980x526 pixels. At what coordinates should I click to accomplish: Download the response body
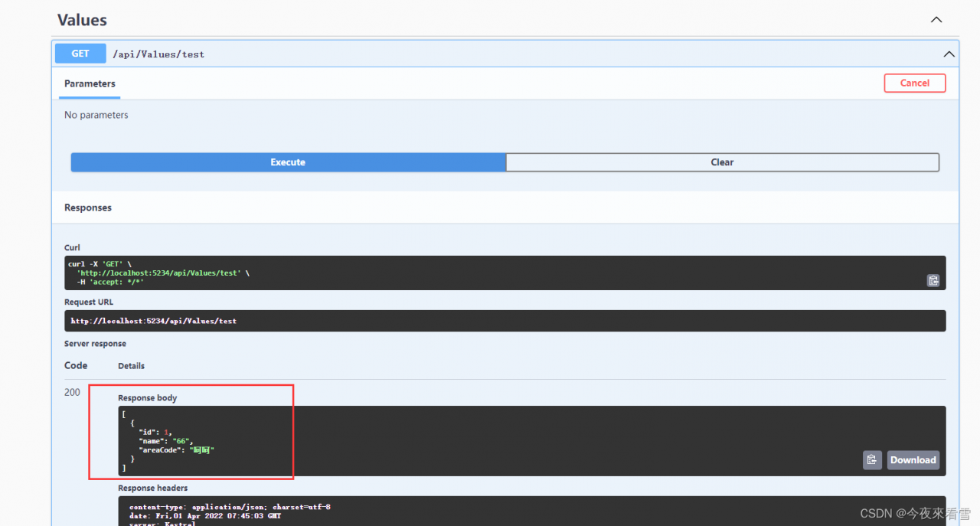tap(913, 460)
